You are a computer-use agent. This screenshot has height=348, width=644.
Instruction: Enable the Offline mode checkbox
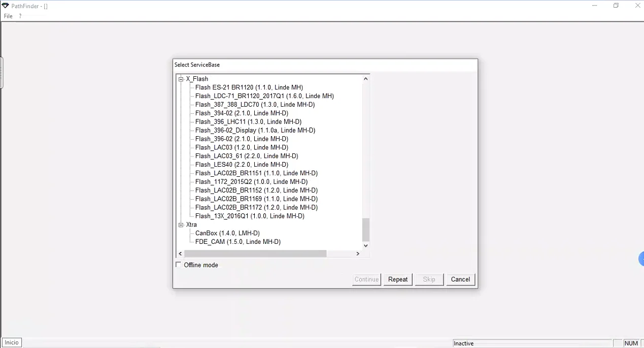point(179,265)
